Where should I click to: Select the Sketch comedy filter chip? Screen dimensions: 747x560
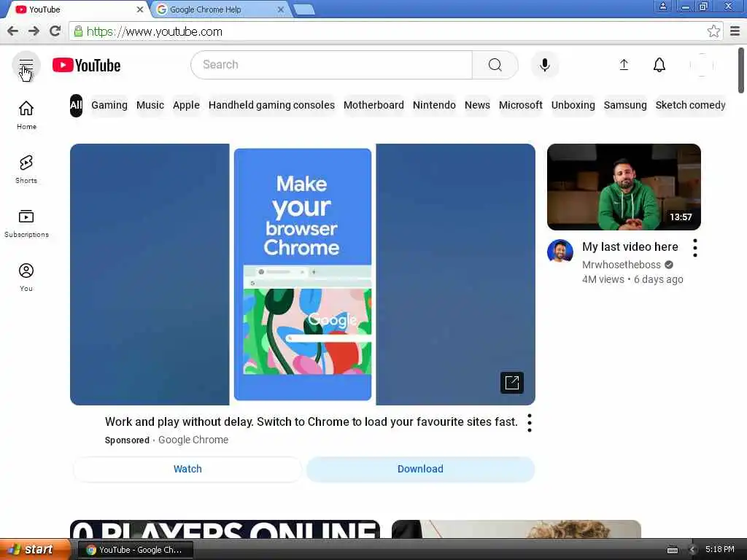tap(690, 105)
